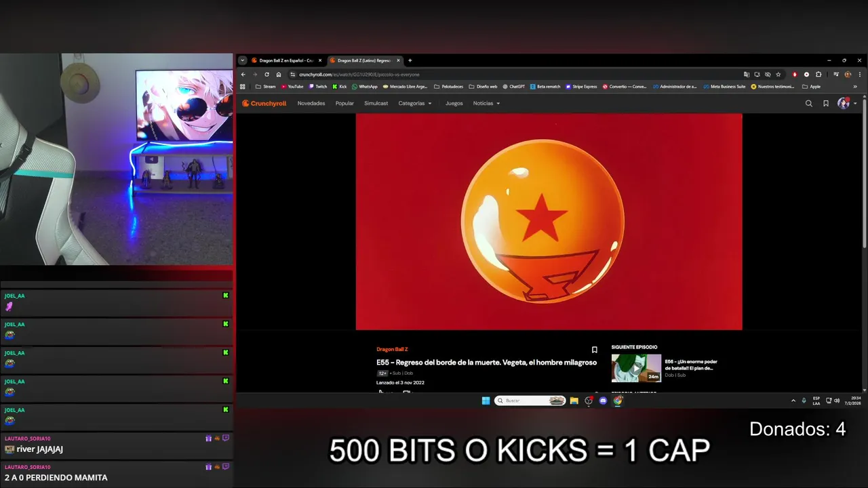Open the tab search chevron

click(x=243, y=60)
